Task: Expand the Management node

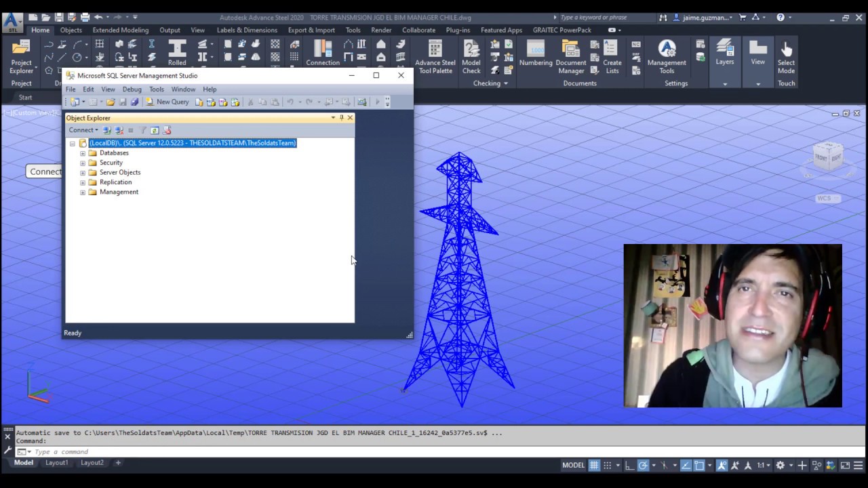Action: point(83,192)
